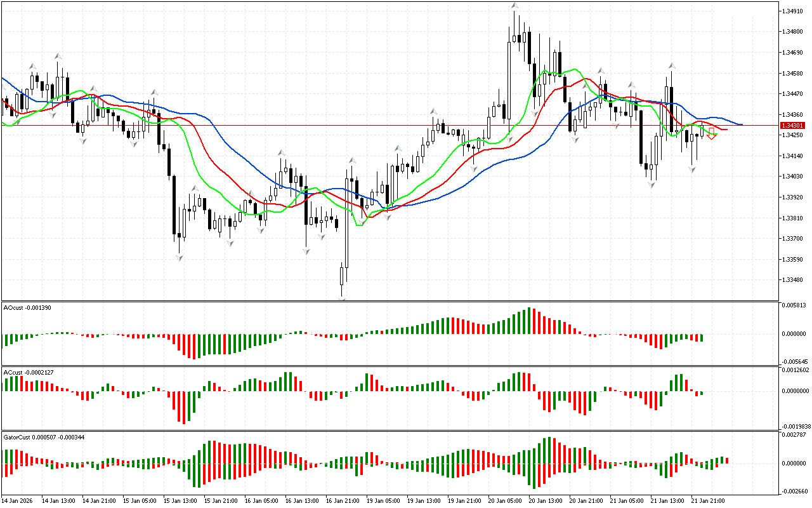Click the 1.33480 price scale label
The width and height of the screenshot is (812, 508).
(794, 280)
